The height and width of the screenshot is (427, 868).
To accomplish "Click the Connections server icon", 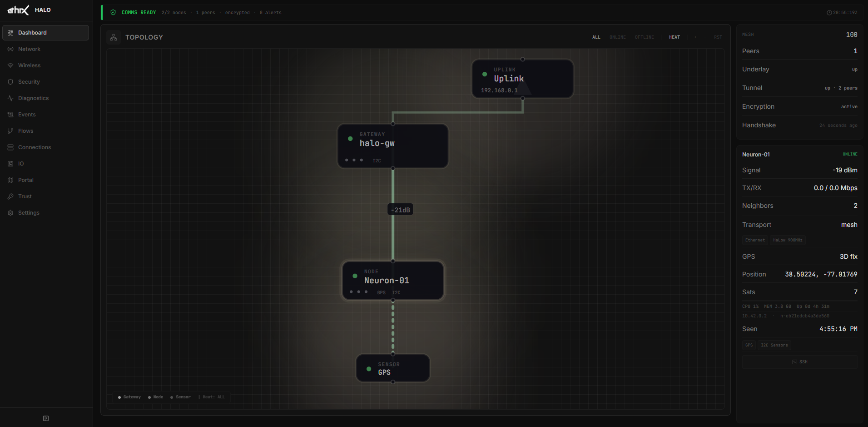I will [10, 147].
